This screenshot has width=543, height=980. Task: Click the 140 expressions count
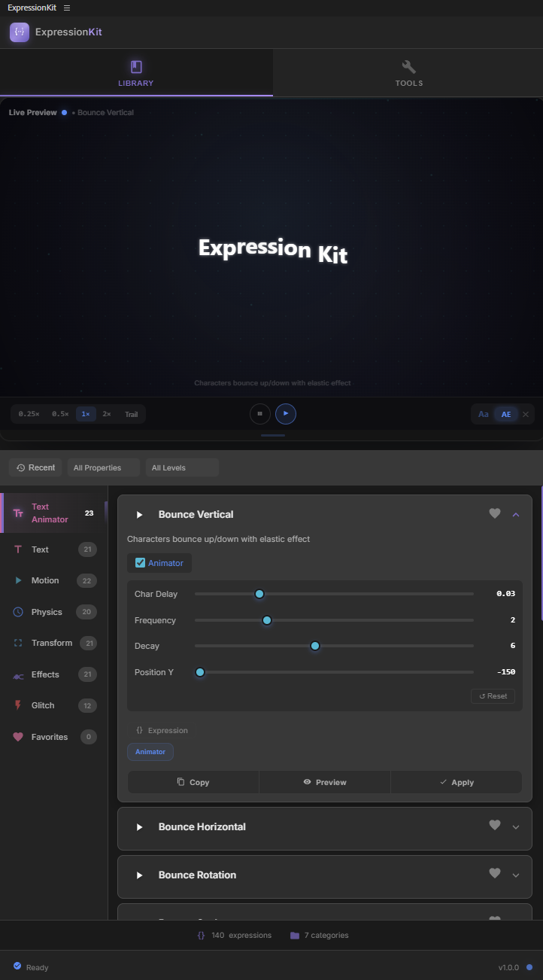click(x=234, y=936)
